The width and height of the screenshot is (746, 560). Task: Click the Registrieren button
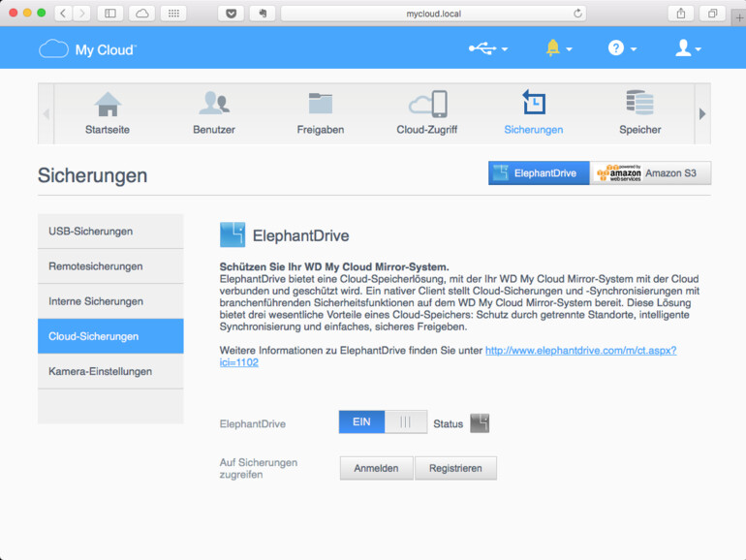coord(455,468)
